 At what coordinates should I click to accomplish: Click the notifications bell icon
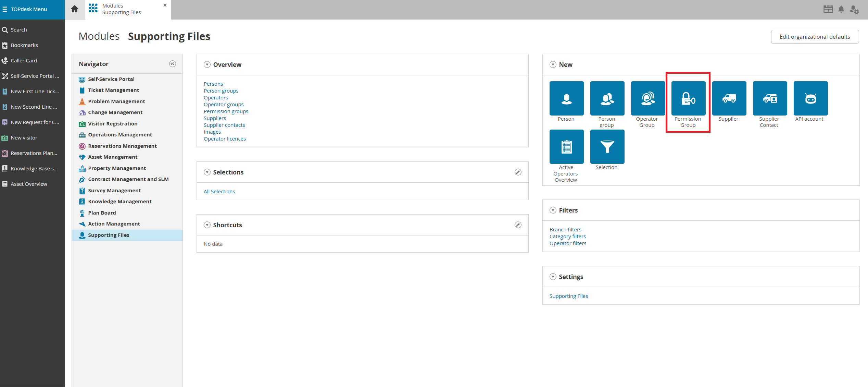(841, 9)
